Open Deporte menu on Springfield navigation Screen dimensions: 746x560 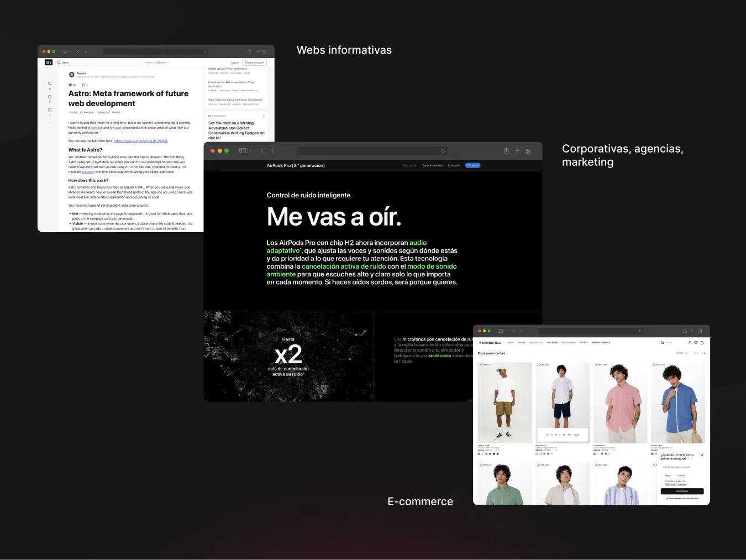[x=584, y=343]
